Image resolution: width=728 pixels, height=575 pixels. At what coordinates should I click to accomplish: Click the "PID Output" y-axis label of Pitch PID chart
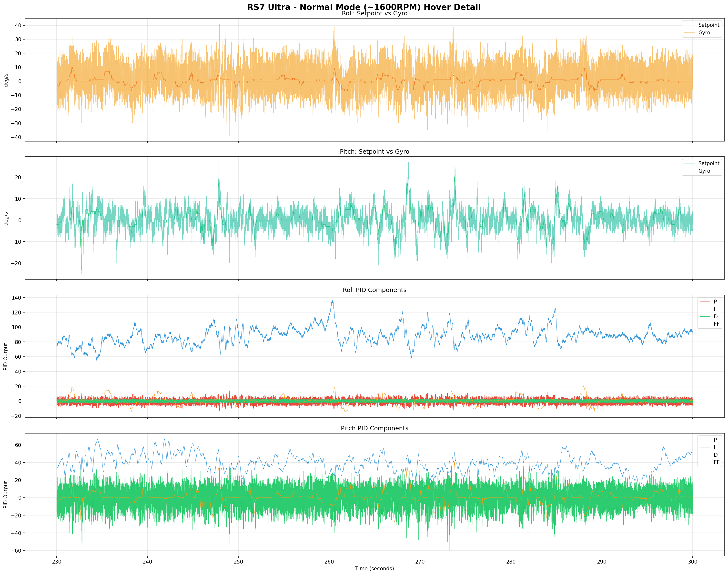pyautogui.click(x=6, y=495)
